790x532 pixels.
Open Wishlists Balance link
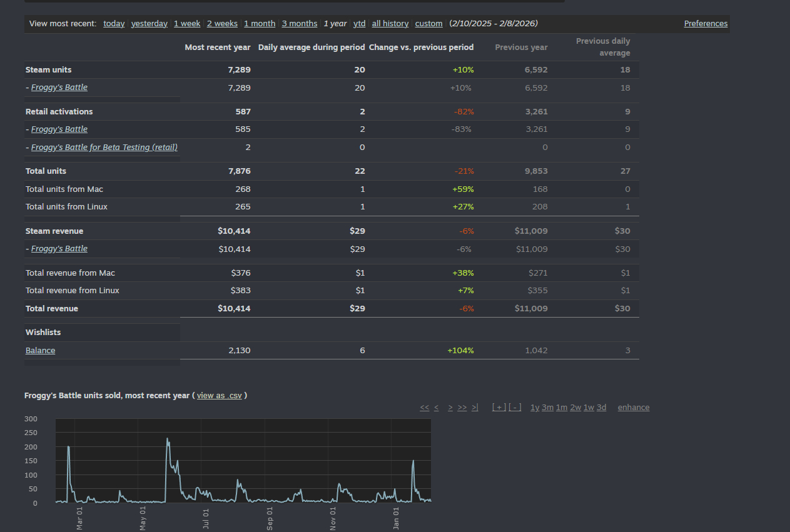40,351
